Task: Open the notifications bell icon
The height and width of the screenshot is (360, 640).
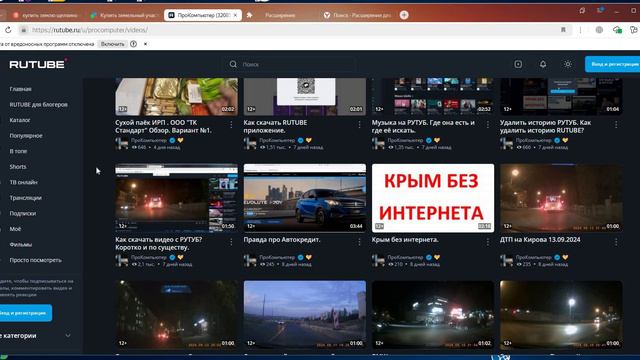Action: (x=543, y=64)
